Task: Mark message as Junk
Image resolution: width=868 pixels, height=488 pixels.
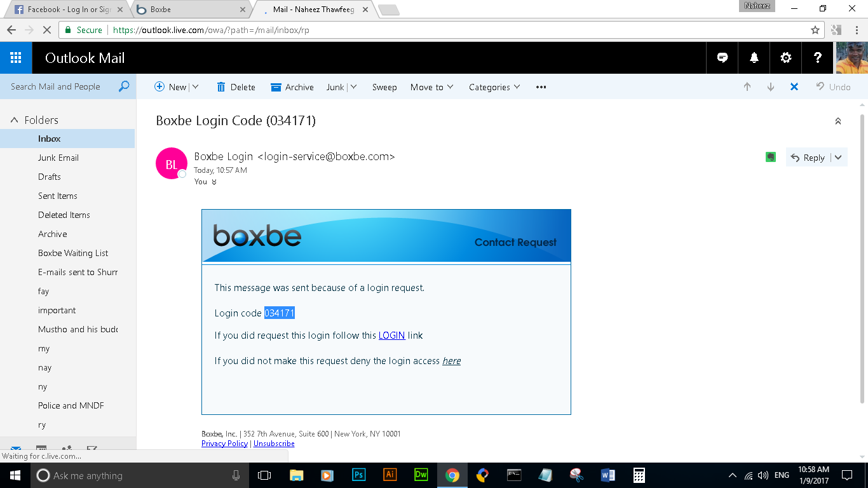Action: 335,87
